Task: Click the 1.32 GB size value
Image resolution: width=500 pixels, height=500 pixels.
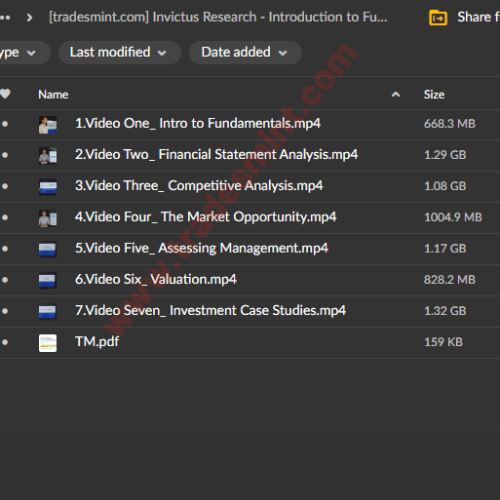Action: click(445, 311)
